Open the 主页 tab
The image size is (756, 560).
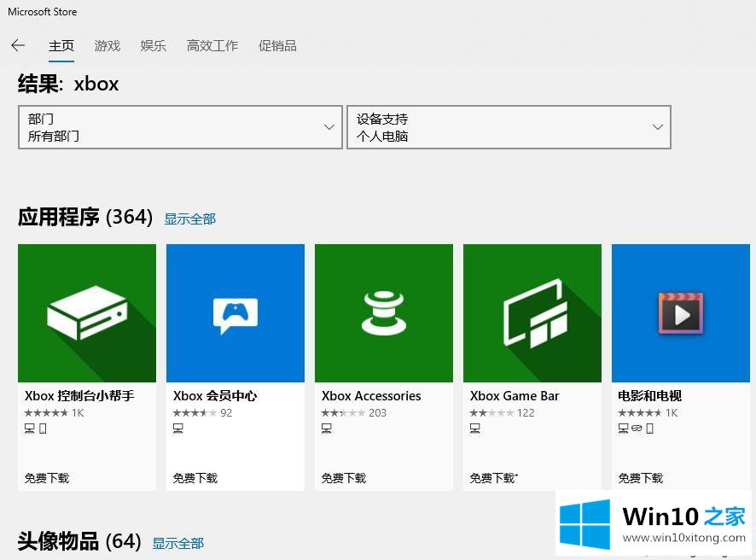61,46
